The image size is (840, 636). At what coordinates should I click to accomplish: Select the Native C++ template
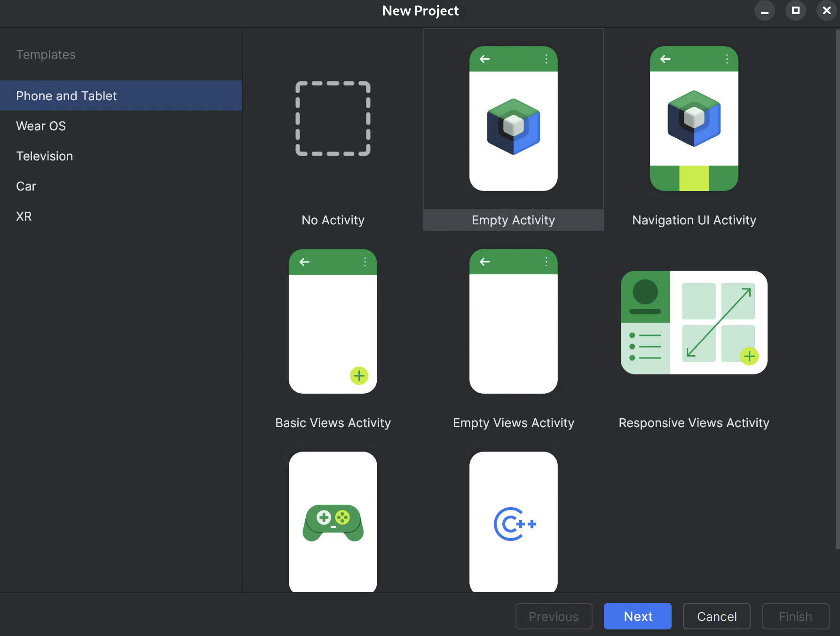[x=513, y=522]
